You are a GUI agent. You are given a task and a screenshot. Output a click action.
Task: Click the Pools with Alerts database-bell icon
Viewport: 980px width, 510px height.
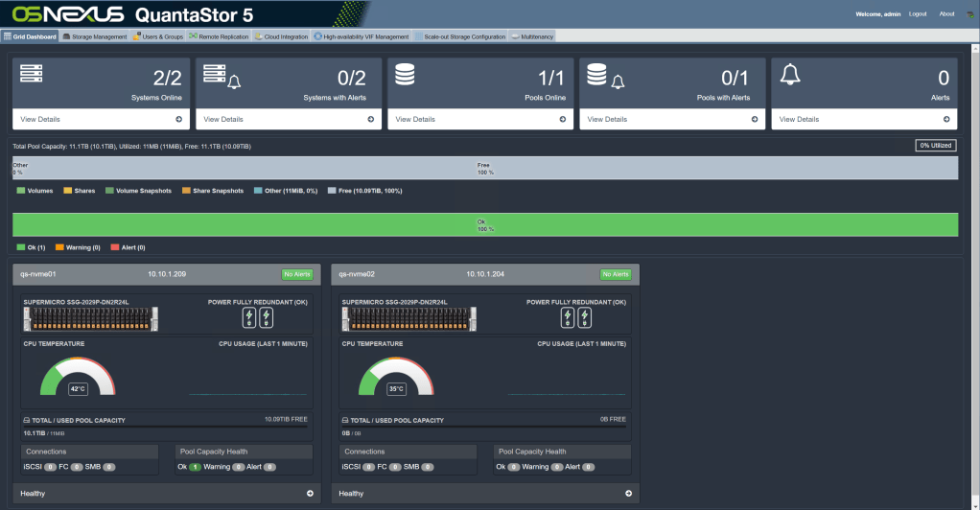pyautogui.click(x=605, y=76)
